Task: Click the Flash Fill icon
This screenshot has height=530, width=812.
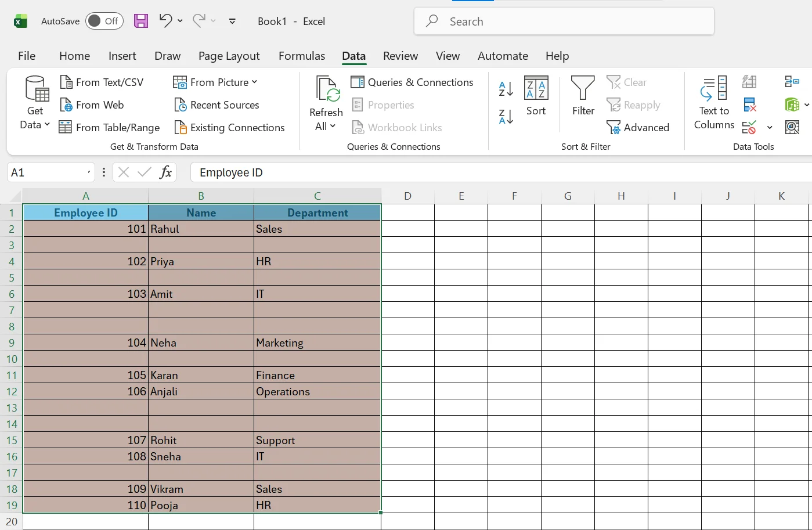Action: [x=749, y=82]
